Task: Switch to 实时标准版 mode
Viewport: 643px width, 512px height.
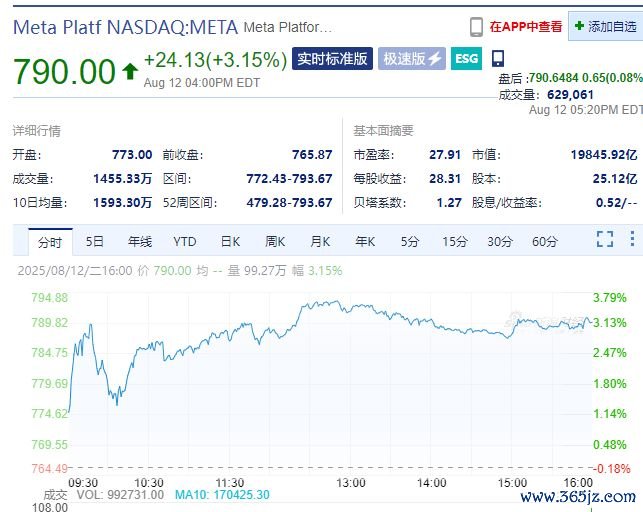Action: pyautogui.click(x=332, y=59)
